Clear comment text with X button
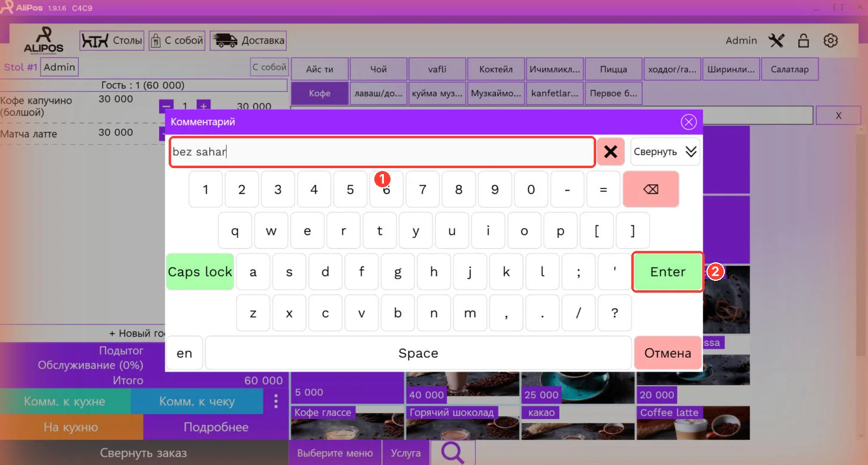Screen dimensions: 868x465 [x=610, y=151]
